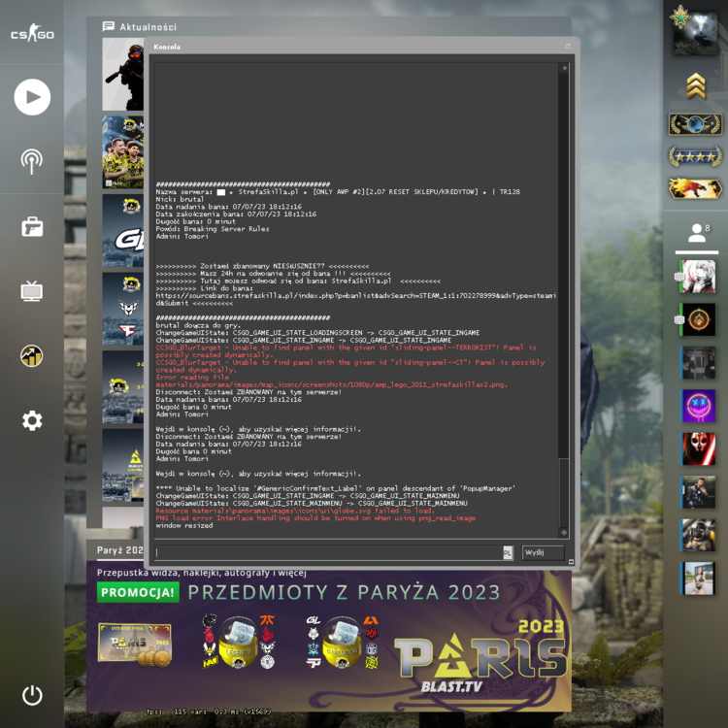Open Settings via the gear icon
728x728 pixels.
(x=32, y=420)
